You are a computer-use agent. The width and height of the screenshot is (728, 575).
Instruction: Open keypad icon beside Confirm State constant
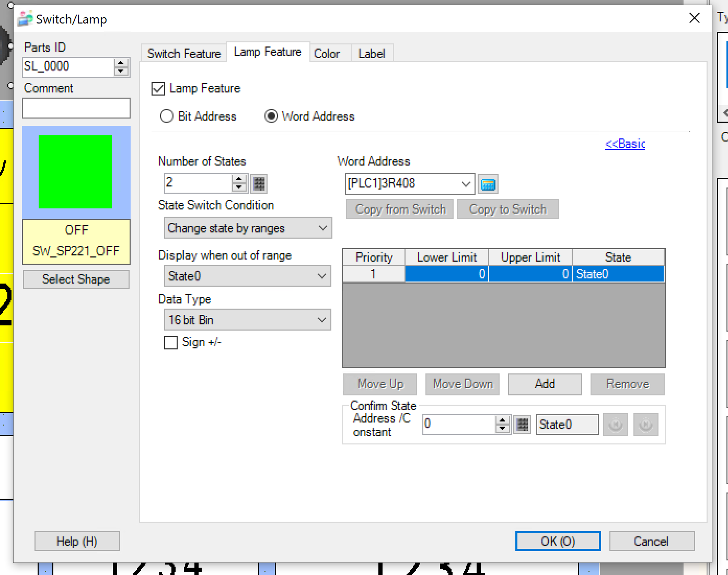[x=522, y=425]
